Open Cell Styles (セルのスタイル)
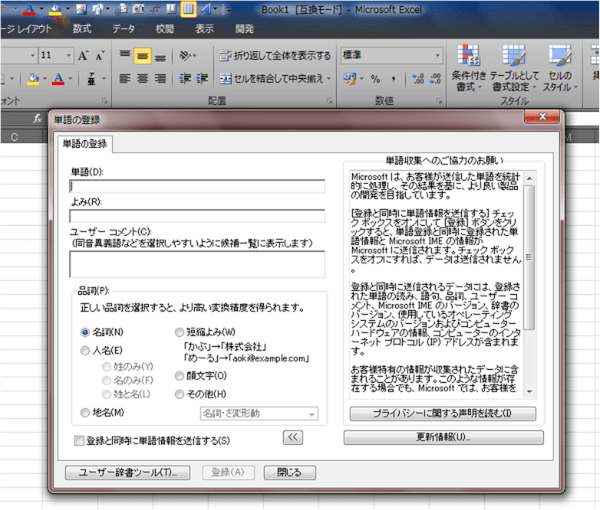The image size is (600, 510). [x=559, y=68]
